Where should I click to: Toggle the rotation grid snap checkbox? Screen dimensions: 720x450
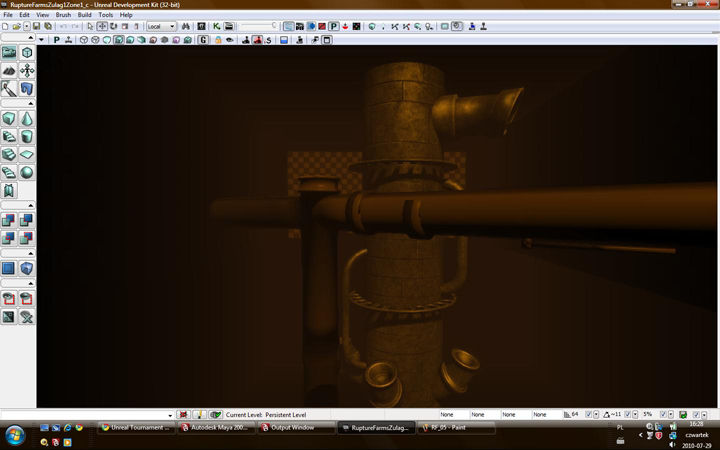[628, 414]
